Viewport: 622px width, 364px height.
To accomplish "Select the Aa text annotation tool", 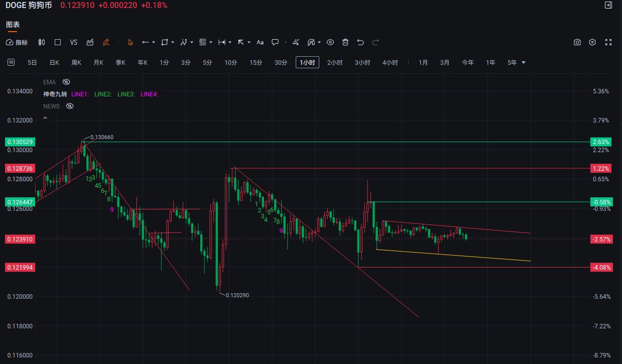I will click(260, 43).
